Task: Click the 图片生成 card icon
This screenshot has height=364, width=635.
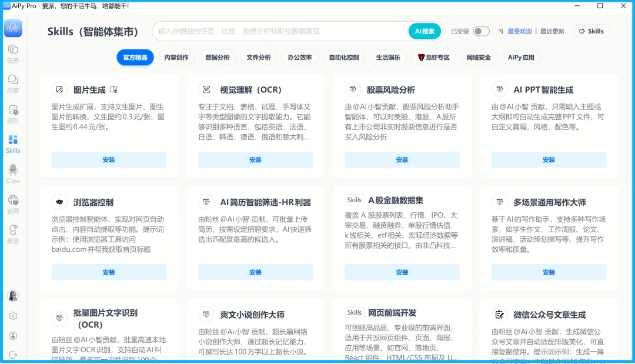Action: [59, 89]
